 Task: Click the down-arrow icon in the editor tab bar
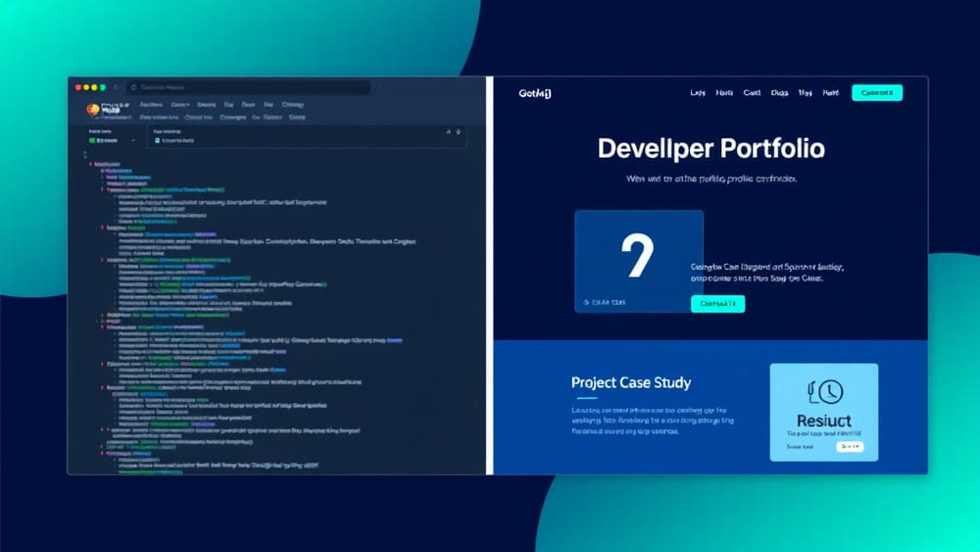[458, 132]
